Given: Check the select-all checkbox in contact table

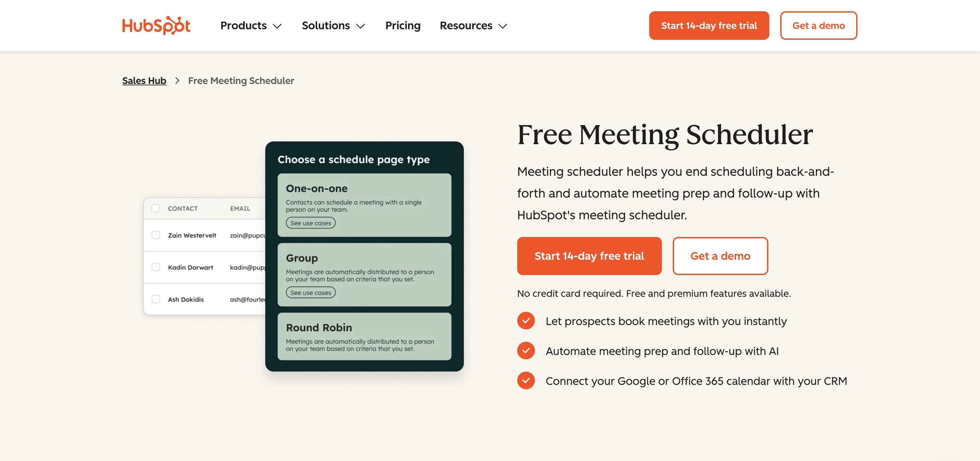Looking at the screenshot, I should (156, 208).
